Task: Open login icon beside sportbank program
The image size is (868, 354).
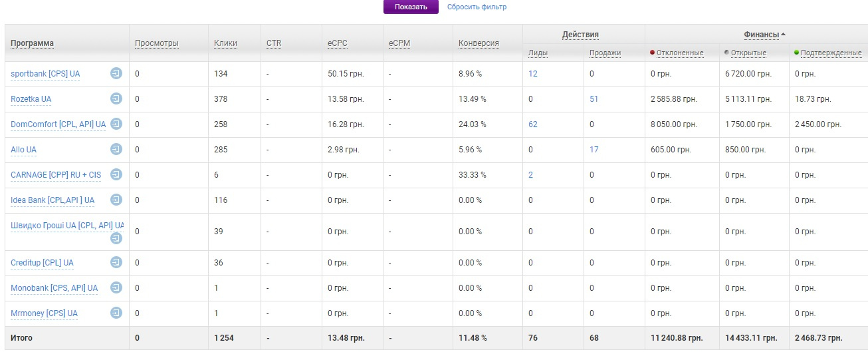Action: pyautogui.click(x=116, y=73)
